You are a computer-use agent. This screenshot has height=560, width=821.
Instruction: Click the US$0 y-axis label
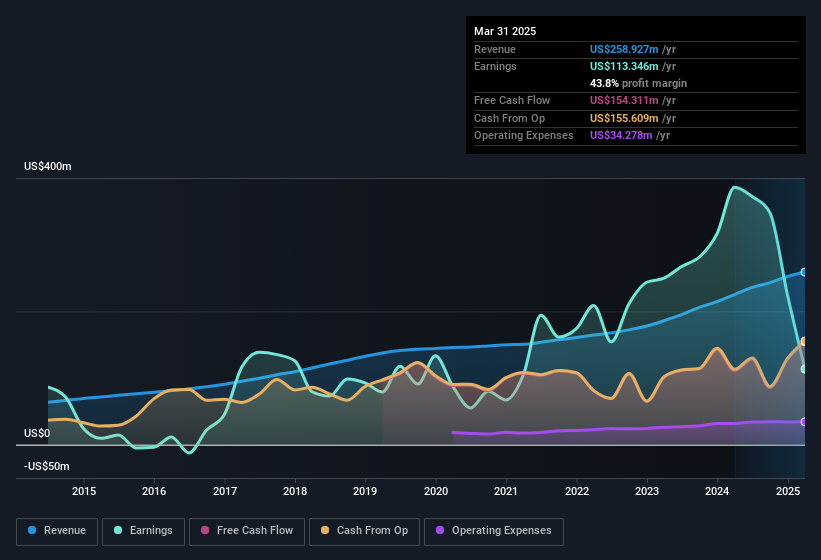(37, 433)
